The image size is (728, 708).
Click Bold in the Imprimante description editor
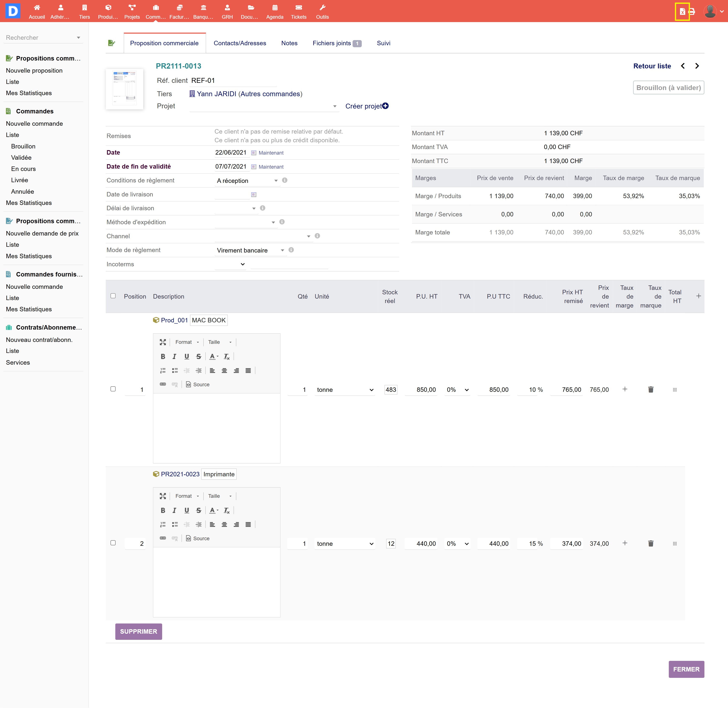coord(163,510)
